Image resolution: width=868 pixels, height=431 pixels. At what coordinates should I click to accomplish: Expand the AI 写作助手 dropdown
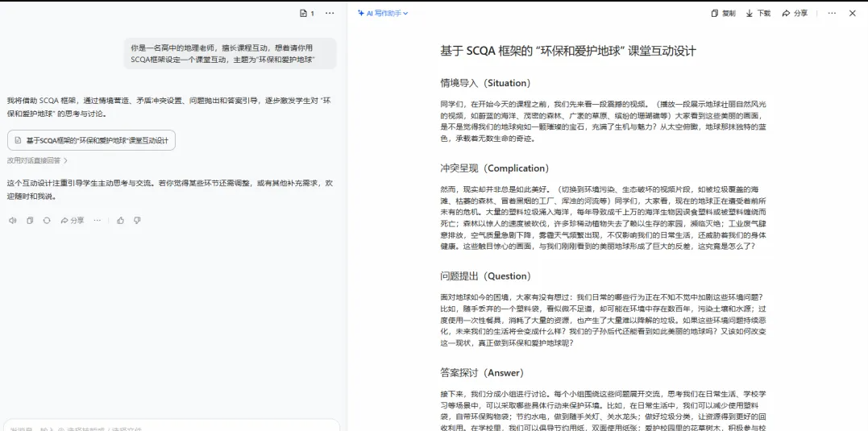(x=383, y=13)
